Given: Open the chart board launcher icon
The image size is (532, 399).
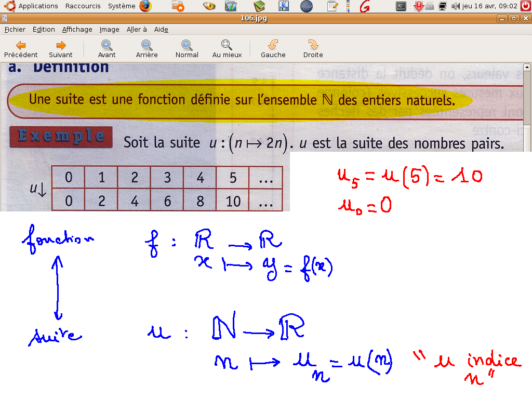Looking at the screenshot, I should point(231,6).
